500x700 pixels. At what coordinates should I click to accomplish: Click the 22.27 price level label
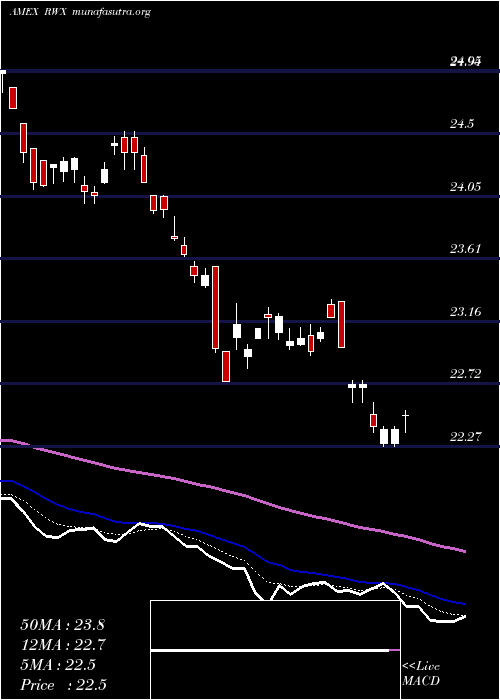[x=465, y=436]
